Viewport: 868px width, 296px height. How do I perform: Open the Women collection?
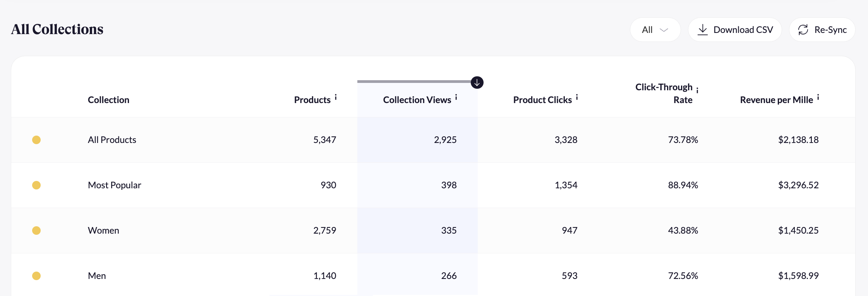coord(103,231)
